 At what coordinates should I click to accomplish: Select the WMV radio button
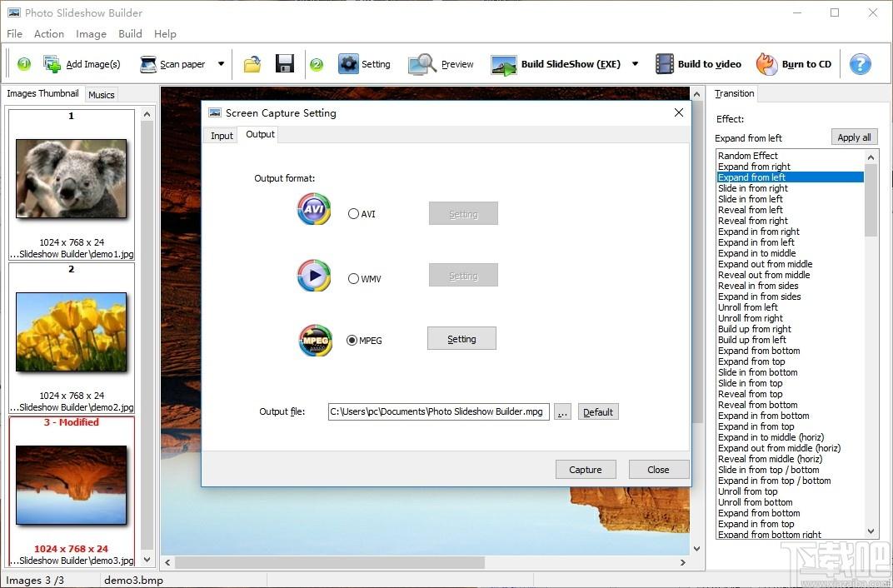tap(353, 279)
